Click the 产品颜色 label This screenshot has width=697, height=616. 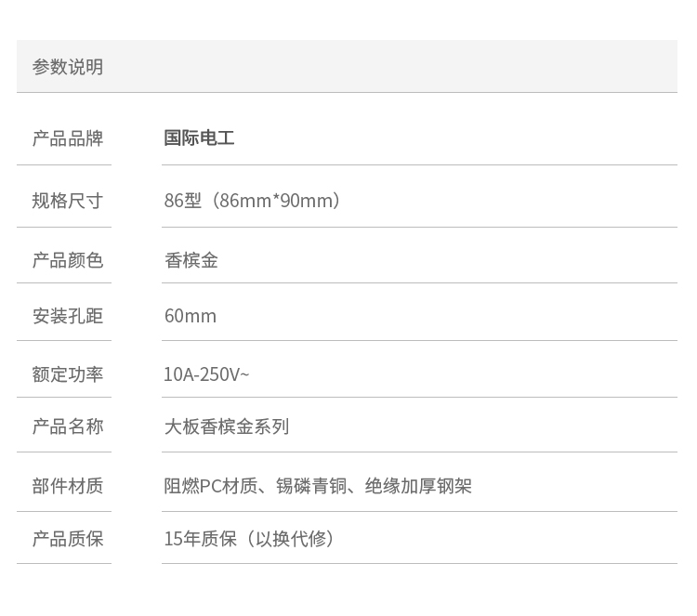tap(67, 260)
